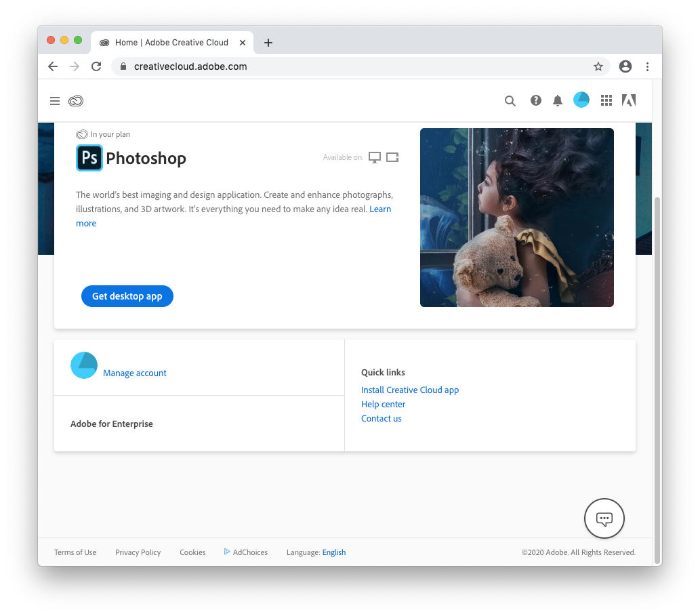Open the help question mark icon
The width and height of the screenshot is (700, 616).
536,100
